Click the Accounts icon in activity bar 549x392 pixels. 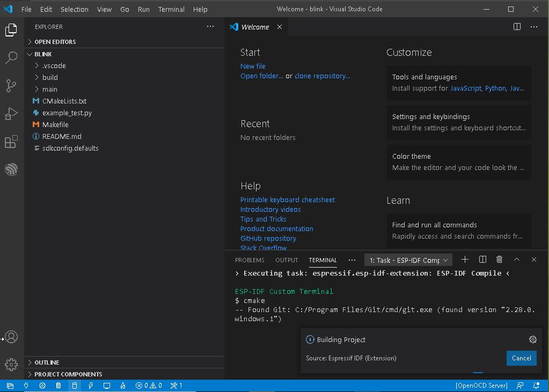(x=11, y=337)
